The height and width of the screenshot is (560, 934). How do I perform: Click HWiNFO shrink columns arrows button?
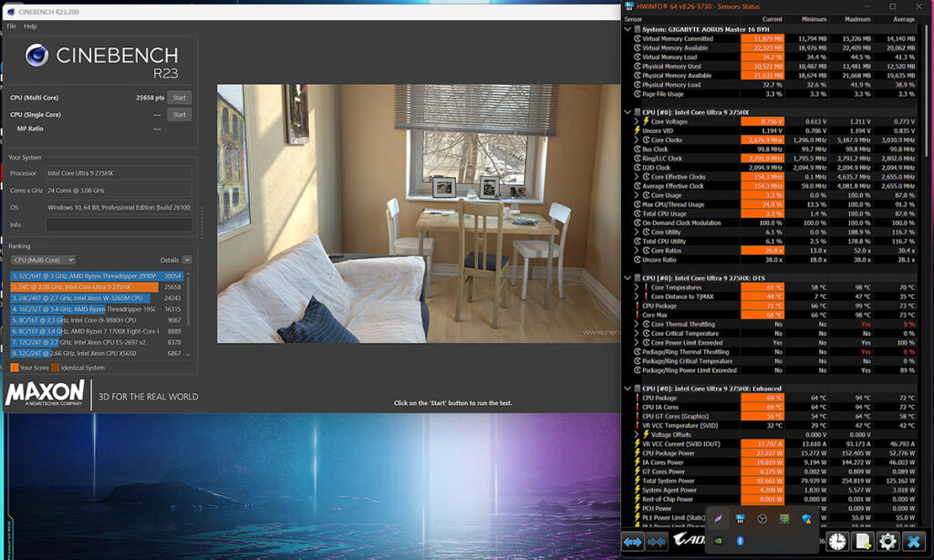click(657, 542)
